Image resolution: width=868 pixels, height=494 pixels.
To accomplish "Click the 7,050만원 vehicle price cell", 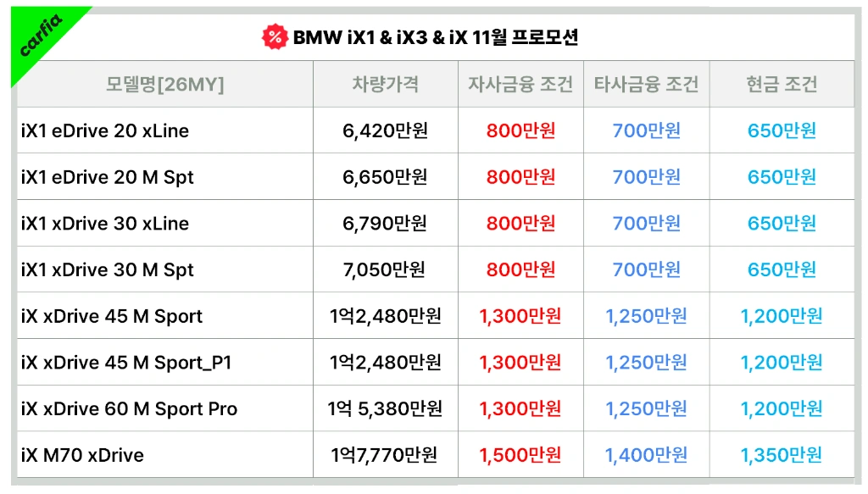I will point(385,269).
